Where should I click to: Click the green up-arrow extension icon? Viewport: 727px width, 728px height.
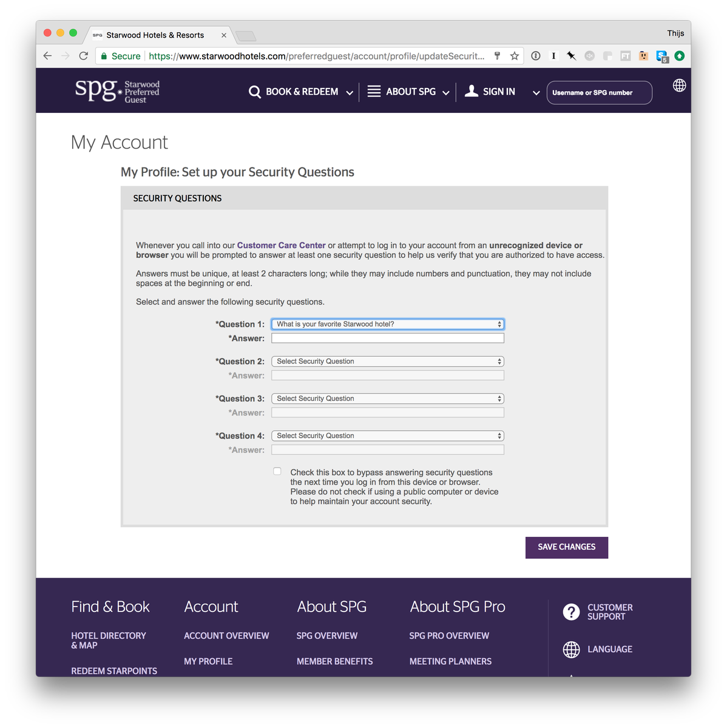click(x=680, y=56)
